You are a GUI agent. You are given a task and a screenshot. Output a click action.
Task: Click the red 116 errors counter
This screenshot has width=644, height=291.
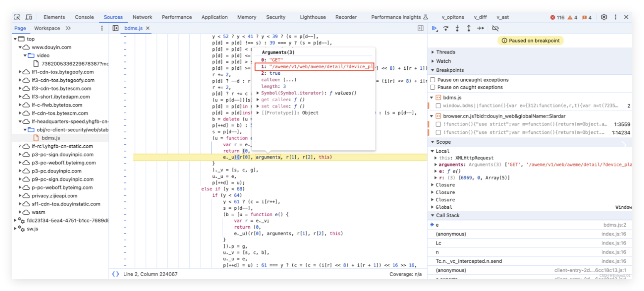coord(557,17)
